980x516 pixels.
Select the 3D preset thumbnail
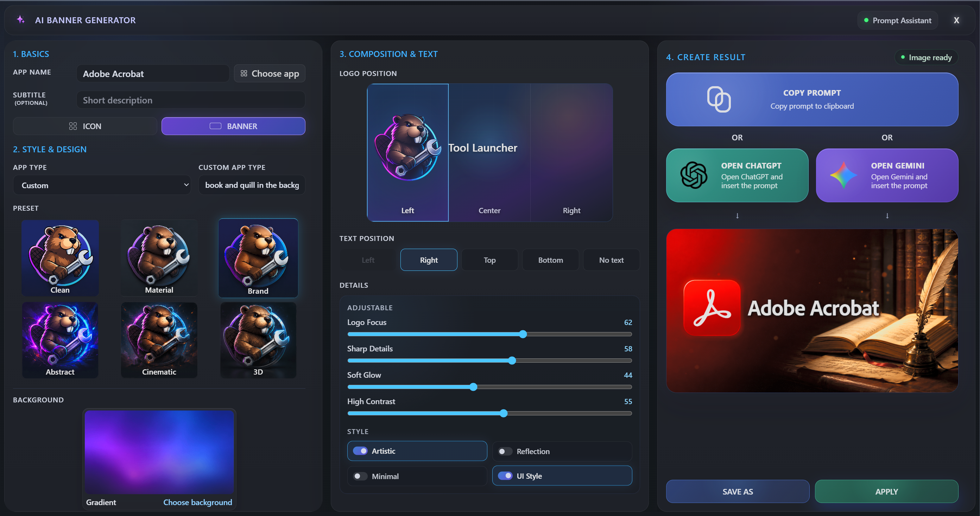(x=258, y=340)
